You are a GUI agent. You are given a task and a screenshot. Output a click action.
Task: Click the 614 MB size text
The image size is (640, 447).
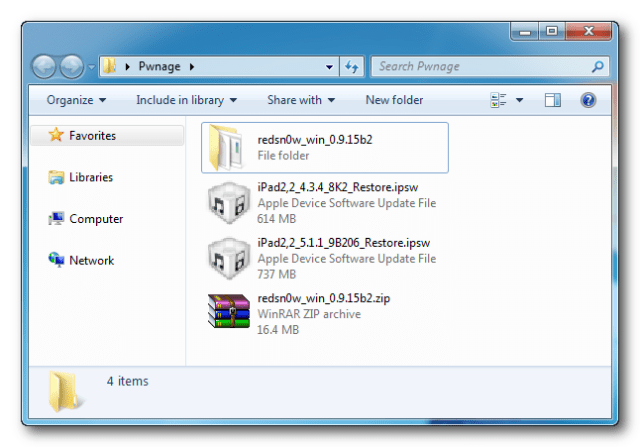276,219
